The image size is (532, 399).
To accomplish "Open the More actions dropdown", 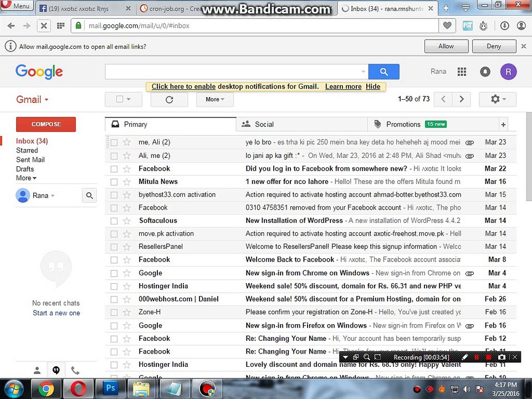I will (215, 99).
